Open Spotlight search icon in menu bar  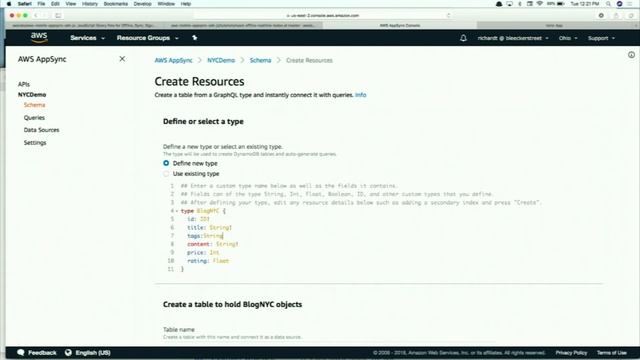tap(608, 4)
